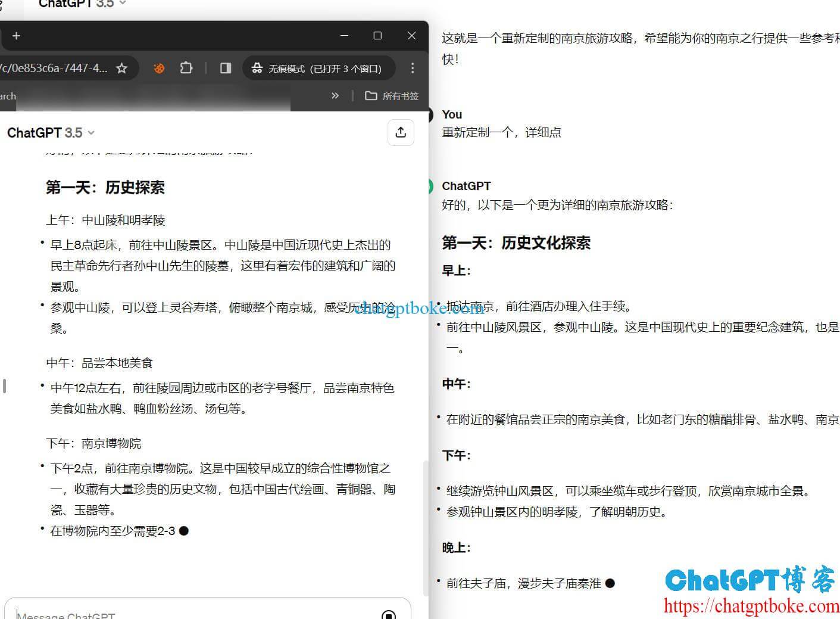This screenshot has height=619, width=840.
Task: Click the 晚上: label in background chat
Action: [x=456, y=548]
